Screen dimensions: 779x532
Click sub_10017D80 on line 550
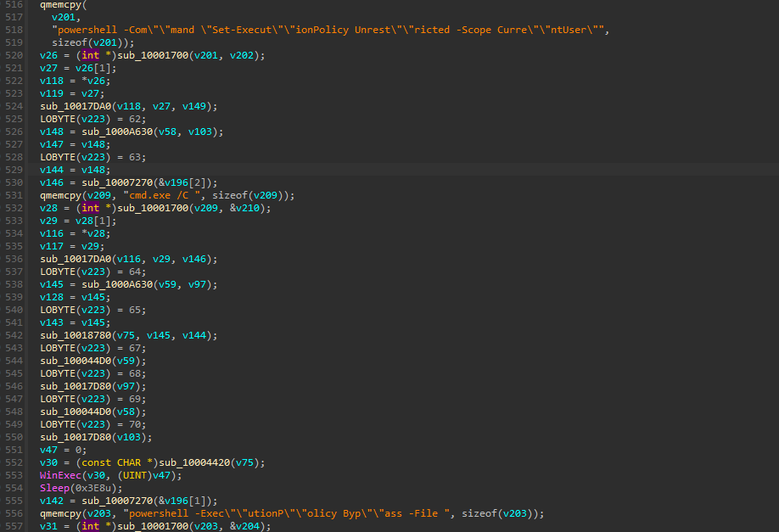(x=76, y=437)
